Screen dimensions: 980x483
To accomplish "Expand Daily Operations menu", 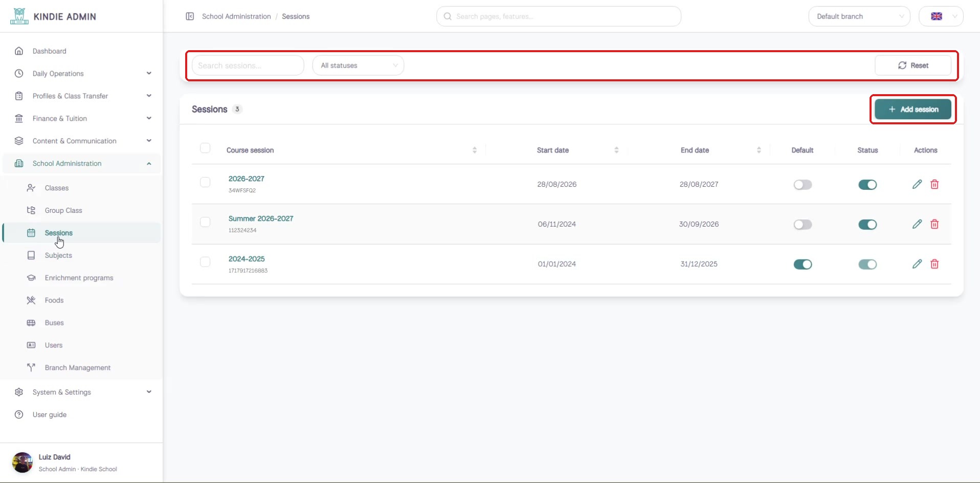I will coord(82,74).
